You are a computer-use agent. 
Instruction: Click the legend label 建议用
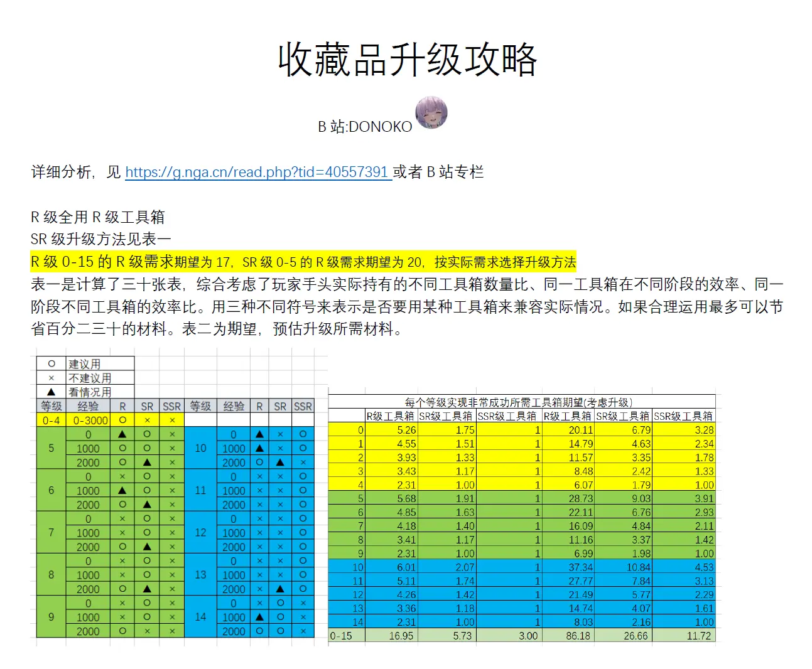(85, 364)
